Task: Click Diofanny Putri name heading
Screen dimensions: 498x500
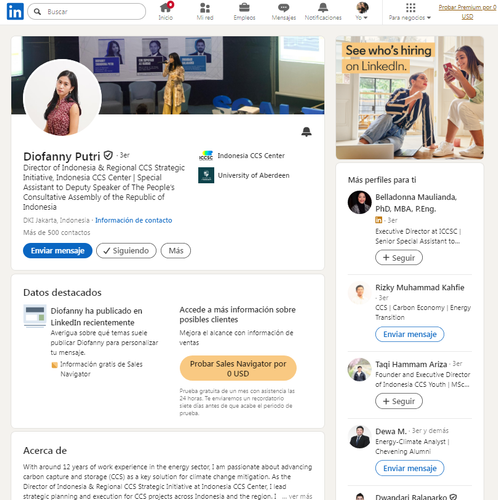Action: (62, 156)
